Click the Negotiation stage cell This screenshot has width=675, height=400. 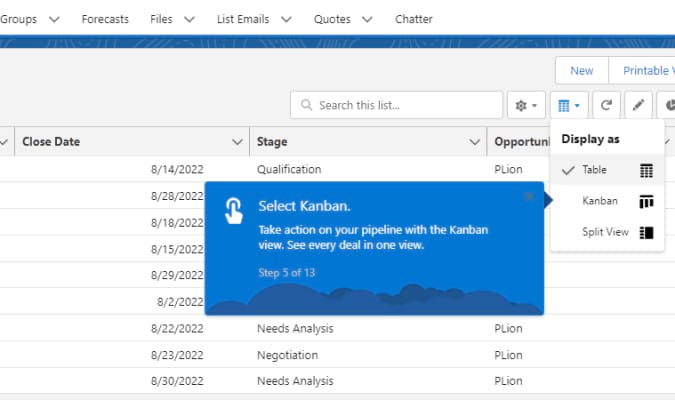288,355
